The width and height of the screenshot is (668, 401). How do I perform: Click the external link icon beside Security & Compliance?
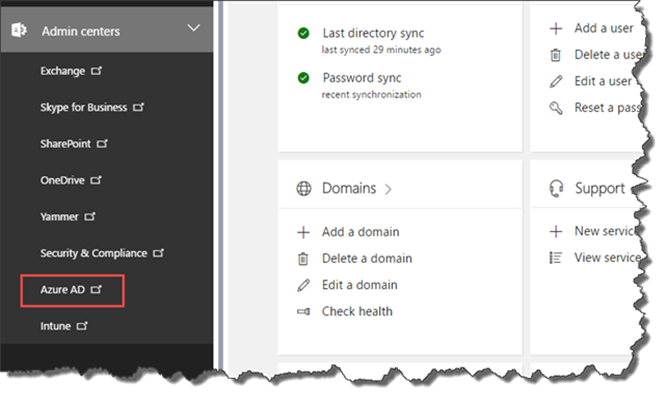[158, 253]
